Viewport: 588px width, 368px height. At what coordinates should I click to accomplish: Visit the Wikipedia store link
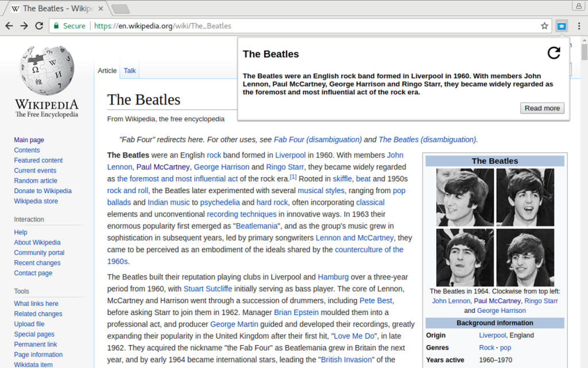click(x=36, y=201)
